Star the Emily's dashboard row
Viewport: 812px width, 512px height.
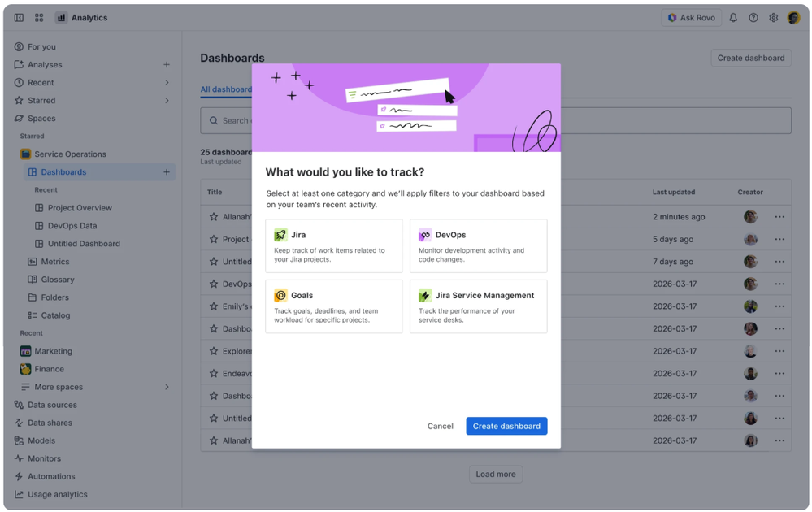pos(213,306)
